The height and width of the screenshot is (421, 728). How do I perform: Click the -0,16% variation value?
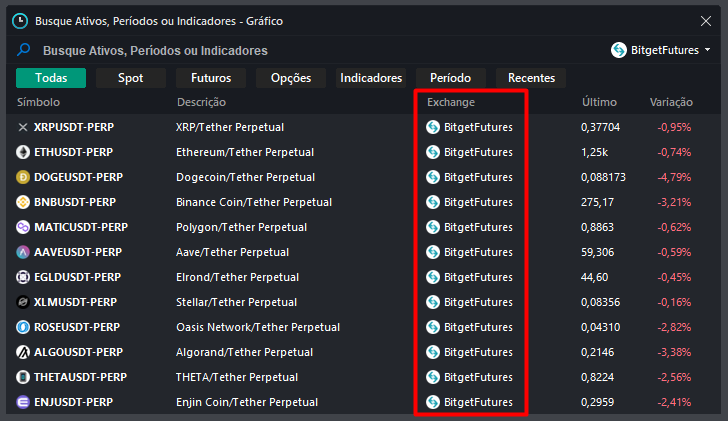(x=674, y=302)
